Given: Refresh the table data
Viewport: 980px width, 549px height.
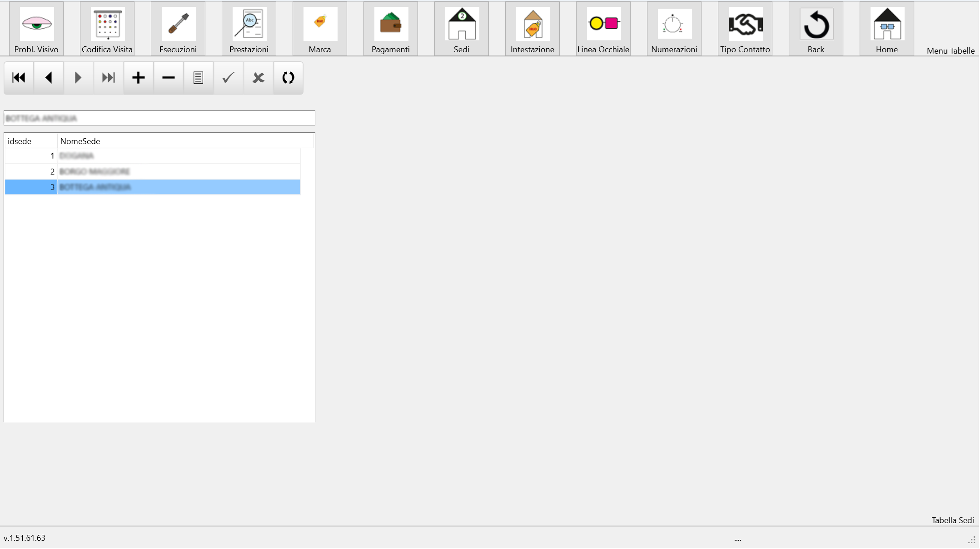Looking at the screenshot, I should 289,78.
